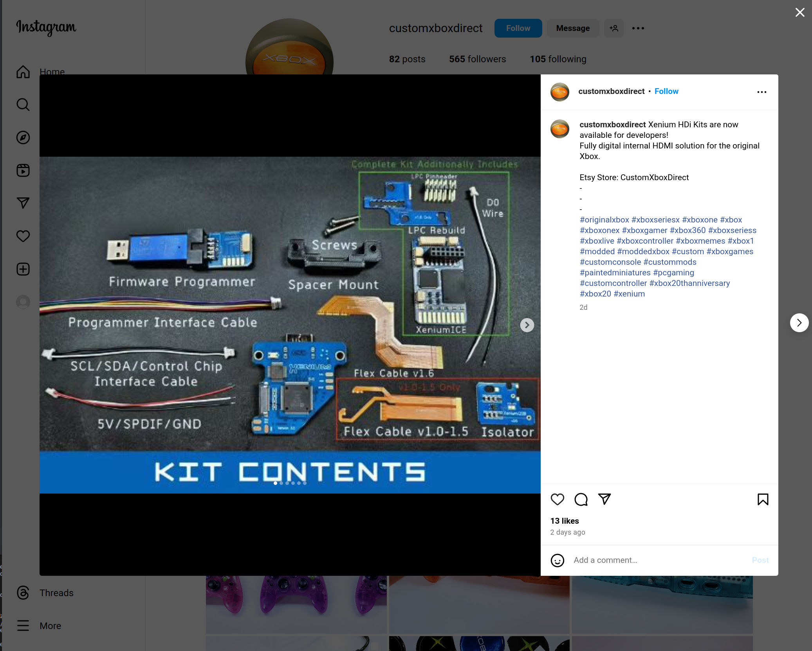Click the 2 days ago timestamp
This screenshot has width=812, height=651.
pyautogui.click(x=567, y=532)
